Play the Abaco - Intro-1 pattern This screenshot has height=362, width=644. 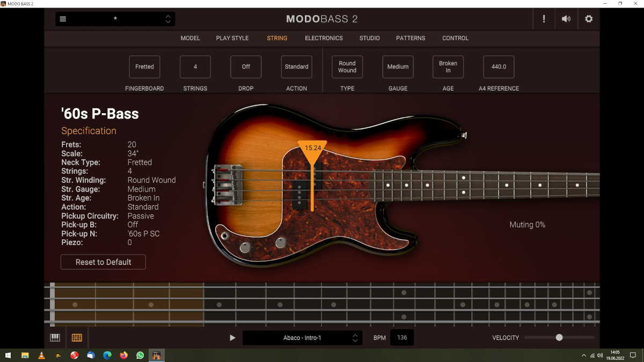pos(232,338)
